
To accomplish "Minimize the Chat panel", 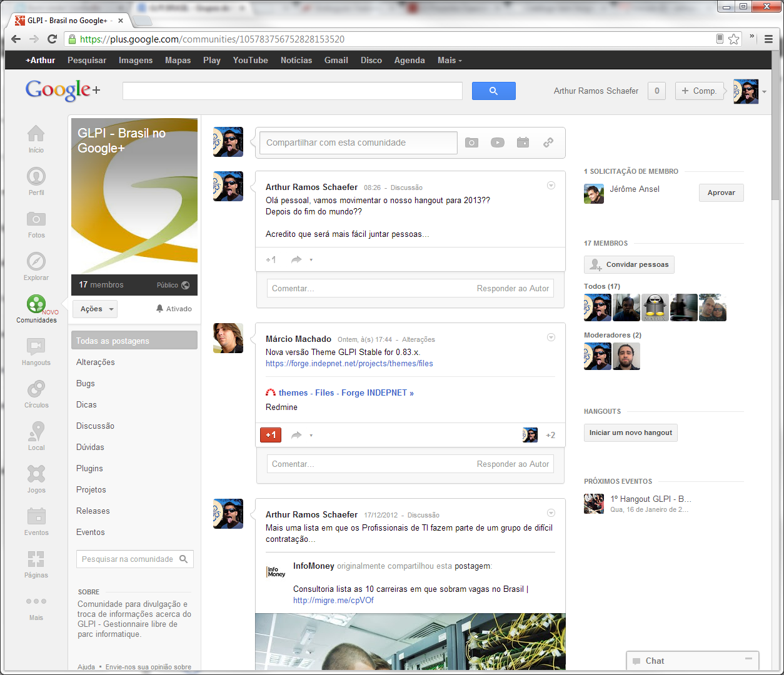I will [x=748, y=658].
